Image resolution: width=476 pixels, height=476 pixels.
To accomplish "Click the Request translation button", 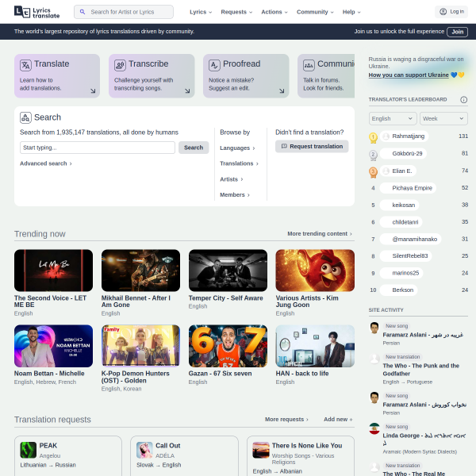I will (x=312, y=146).
